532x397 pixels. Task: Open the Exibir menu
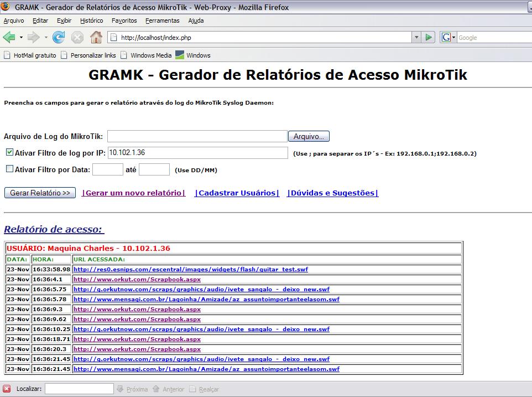(64, 20)
